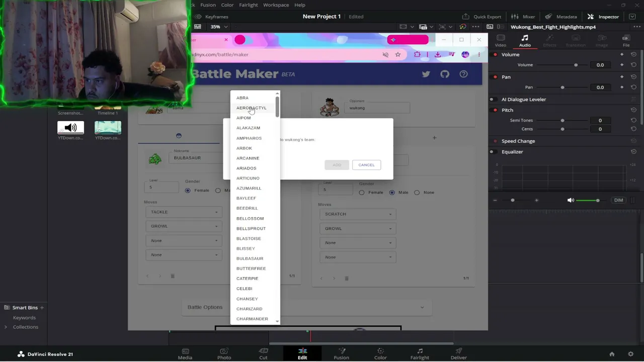Open the browser extensions puzzle icon
Viewport: 644px width, 362px height.
tap(417, 54)
